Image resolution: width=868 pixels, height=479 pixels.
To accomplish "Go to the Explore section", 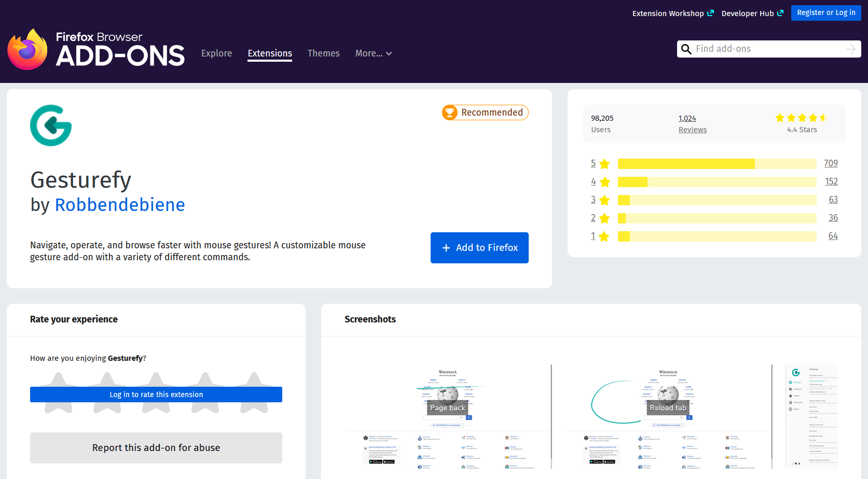I will [x=216, y=53].
